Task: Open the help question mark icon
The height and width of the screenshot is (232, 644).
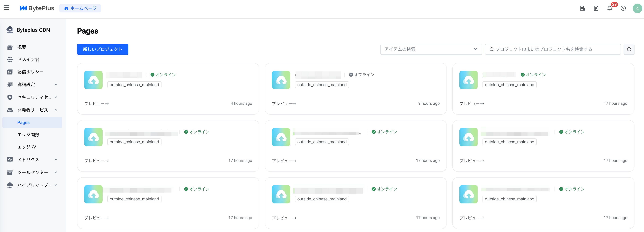Action: pyautogui.click(x=623, y=8)
